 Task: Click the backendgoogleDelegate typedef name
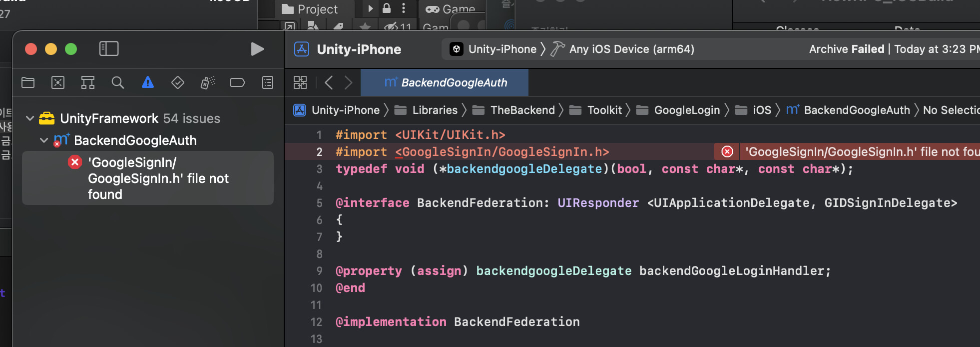[524, 169]
